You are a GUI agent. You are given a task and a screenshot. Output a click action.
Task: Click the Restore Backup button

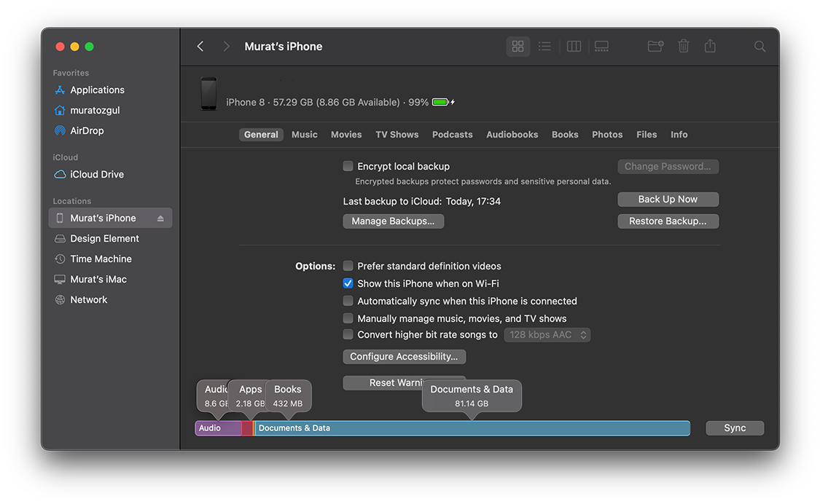tap(668, 221)
